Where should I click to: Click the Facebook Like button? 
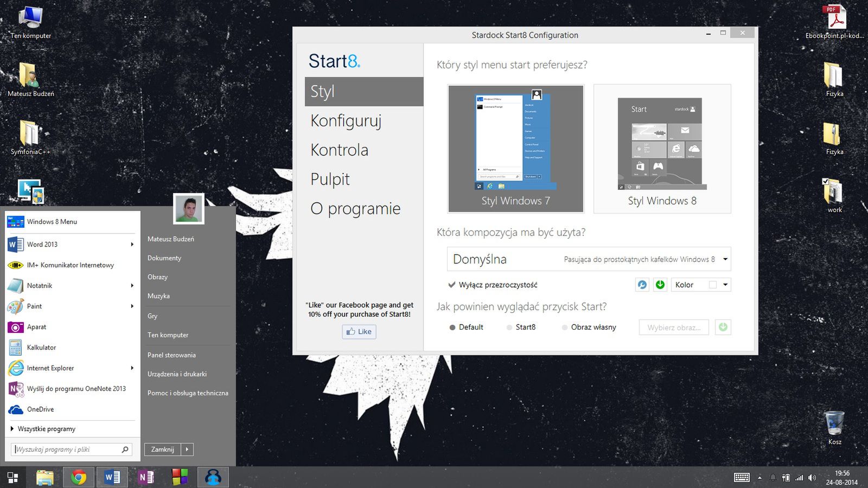(x=359, y=332)
